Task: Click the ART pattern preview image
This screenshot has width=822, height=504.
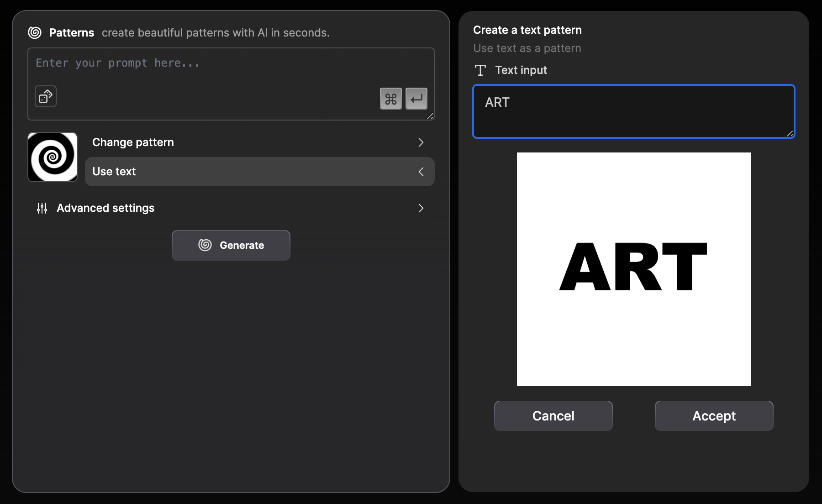Action: [x=634, y=269]
